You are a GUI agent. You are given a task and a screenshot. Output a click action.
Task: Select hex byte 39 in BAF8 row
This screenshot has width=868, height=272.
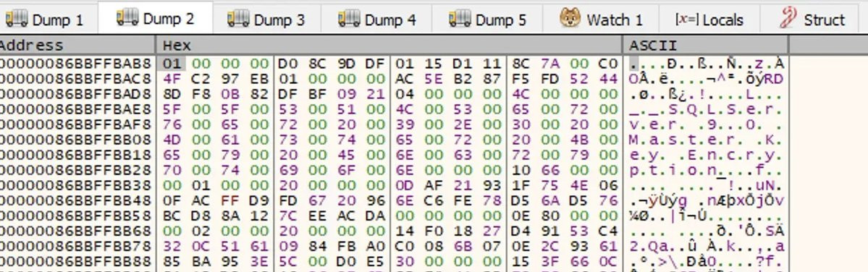[x=403, y=124]
